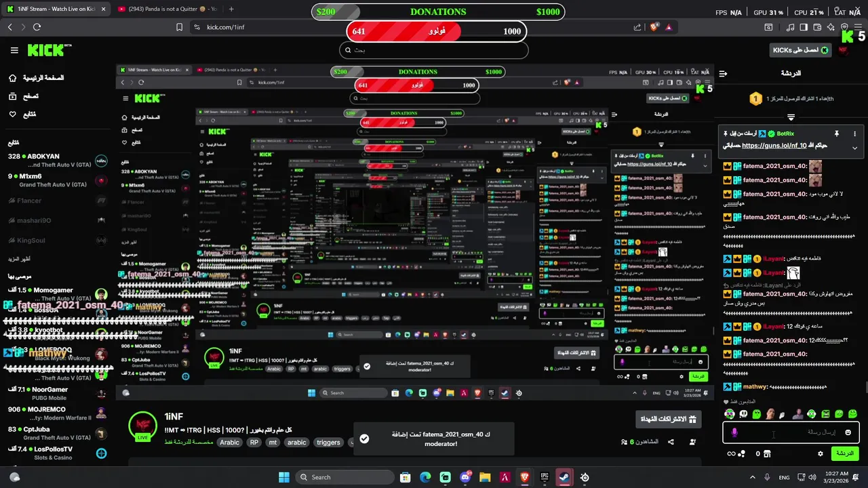
Task: Click the purple microphone in chat input
Action: (734, 432)
